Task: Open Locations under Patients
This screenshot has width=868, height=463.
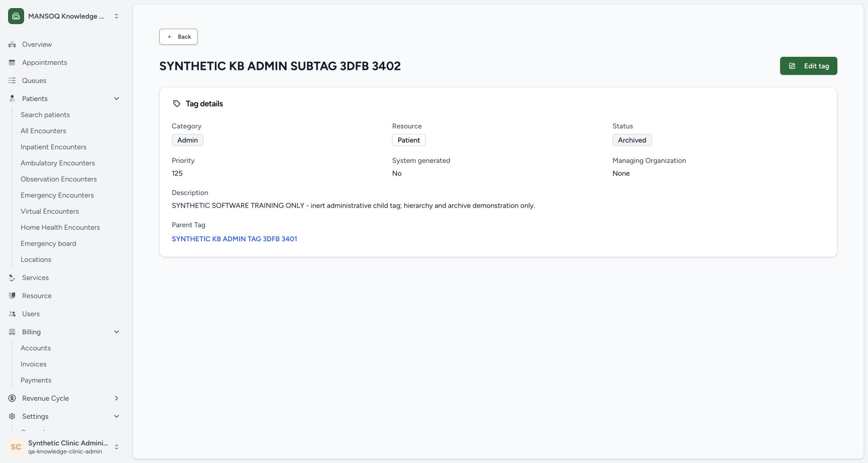Action: 36,259
